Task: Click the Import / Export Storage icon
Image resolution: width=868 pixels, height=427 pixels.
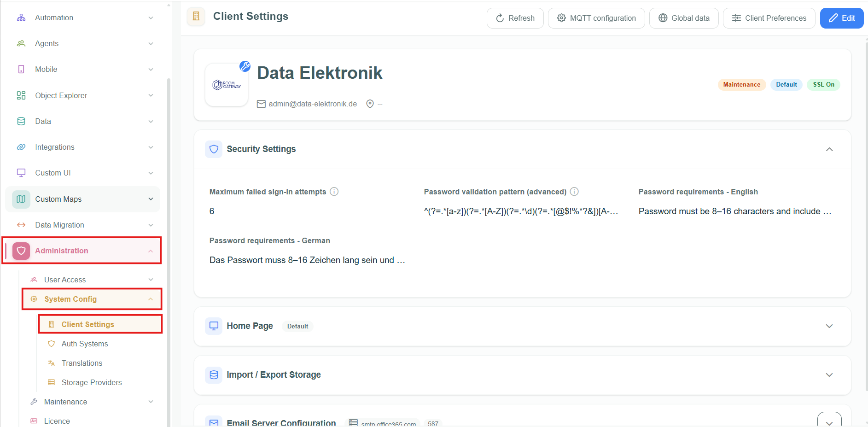Action: [214, 375]
